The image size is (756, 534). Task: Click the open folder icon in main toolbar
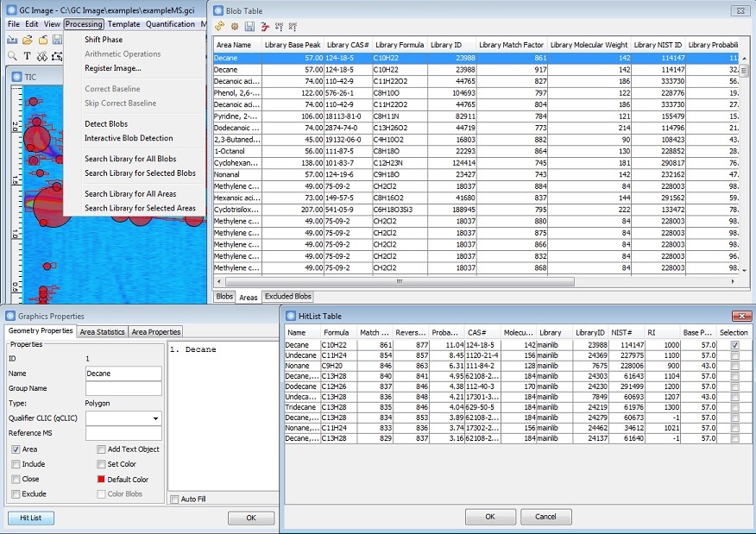click(28, 40)
